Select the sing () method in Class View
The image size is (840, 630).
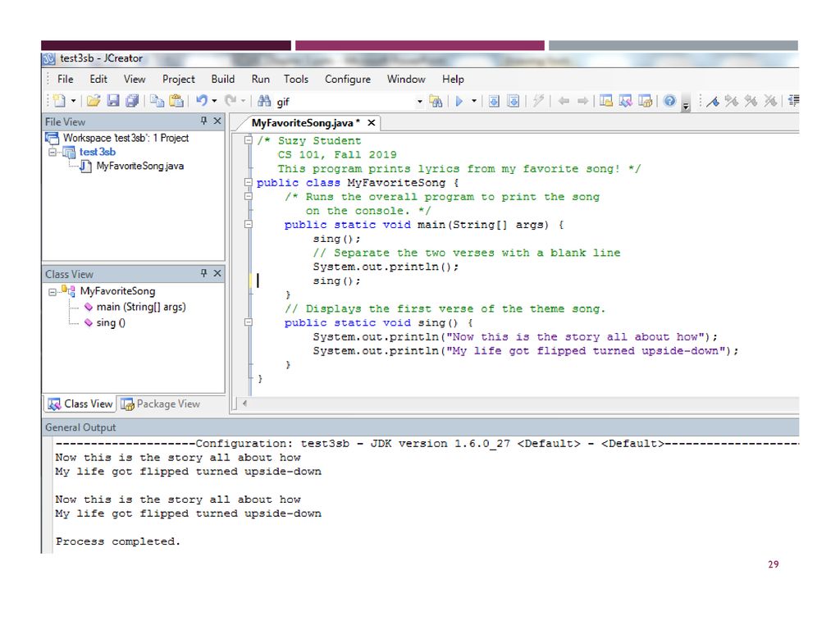111,323
